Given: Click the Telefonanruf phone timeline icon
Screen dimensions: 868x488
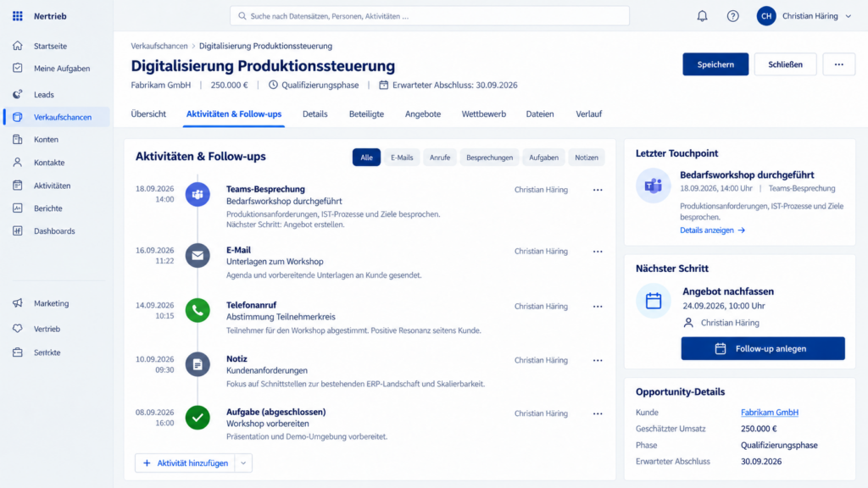Looking at the screenshot, I should click(198, 310).
